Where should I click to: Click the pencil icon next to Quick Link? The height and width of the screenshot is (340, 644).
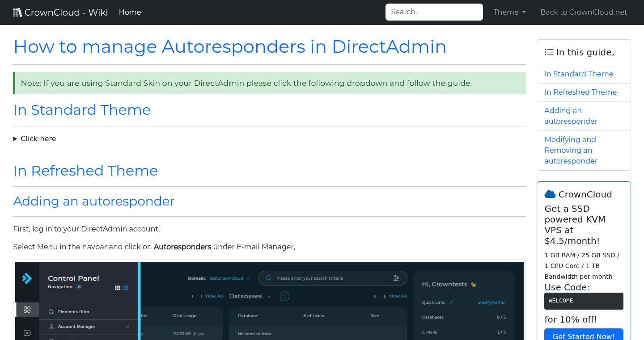(x=451, y=302)
